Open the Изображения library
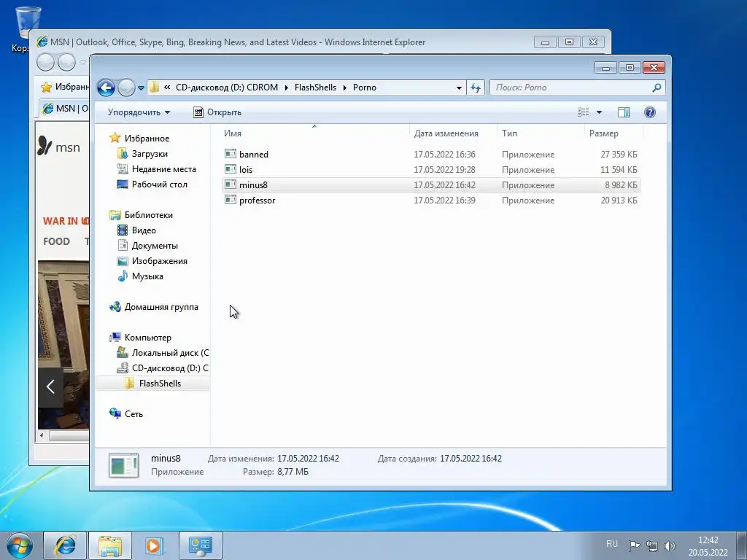Screen dimensions: 747x560 coord(160,261)
